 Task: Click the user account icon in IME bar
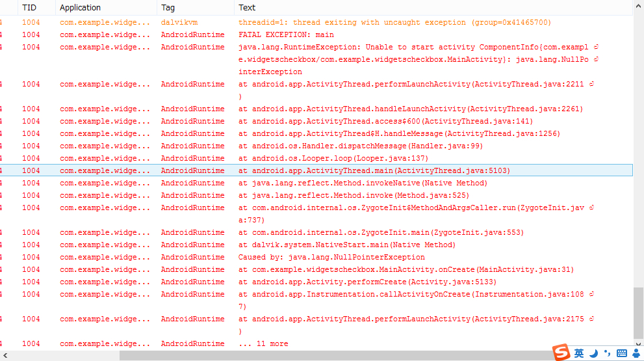click(x=635, y=353)
